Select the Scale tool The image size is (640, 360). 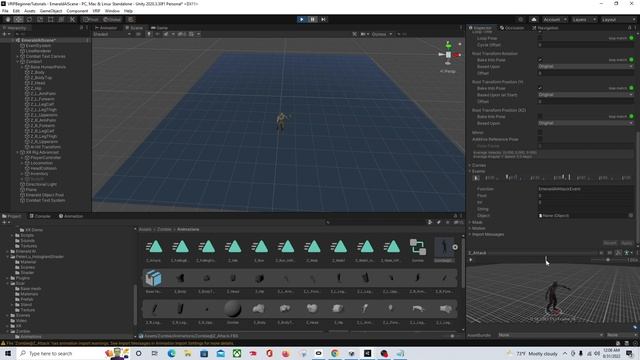click(40, 19)
